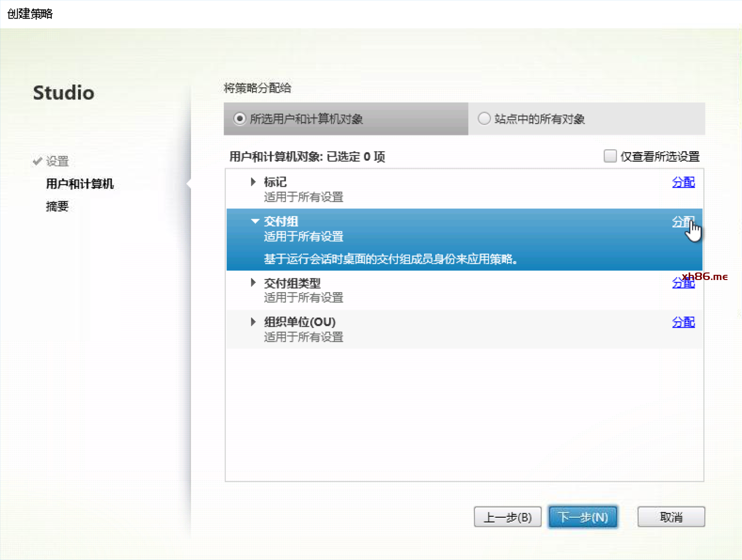This screenshot has height=560, width=742.
Task: Select the 所选用户和计算机对象 radio button
Action: point(240,119)
